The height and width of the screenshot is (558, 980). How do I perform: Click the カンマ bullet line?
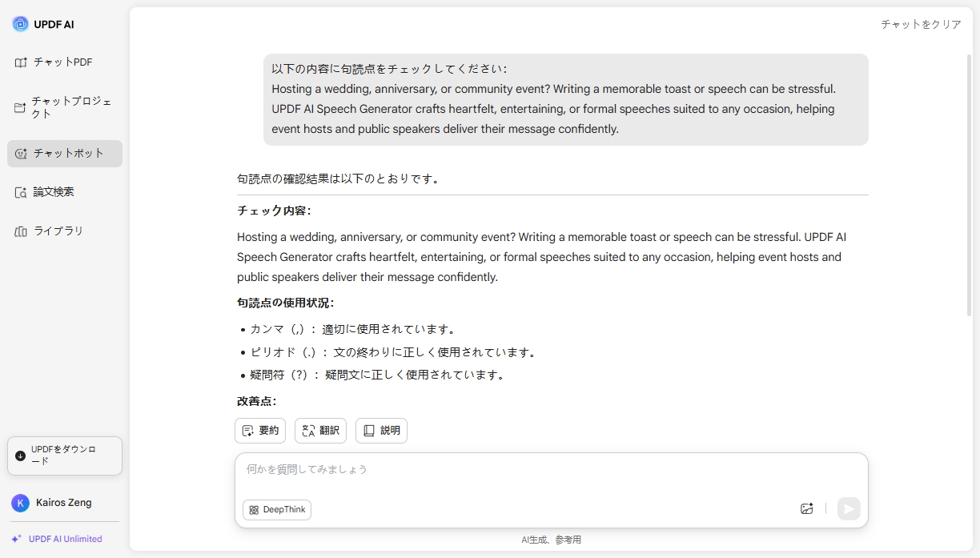click(354, 329)
